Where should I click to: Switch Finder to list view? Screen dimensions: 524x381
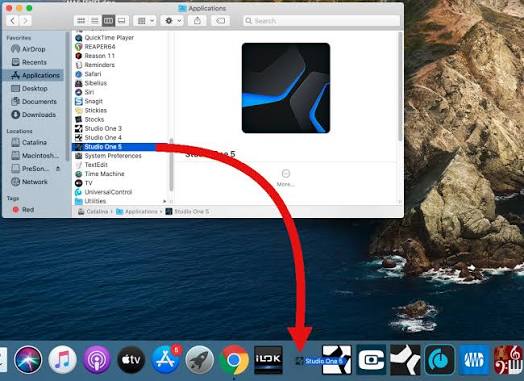coord(95,21)
